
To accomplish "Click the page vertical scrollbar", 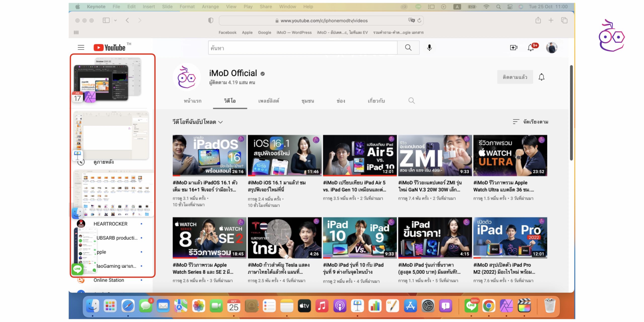I will point(571,113).
